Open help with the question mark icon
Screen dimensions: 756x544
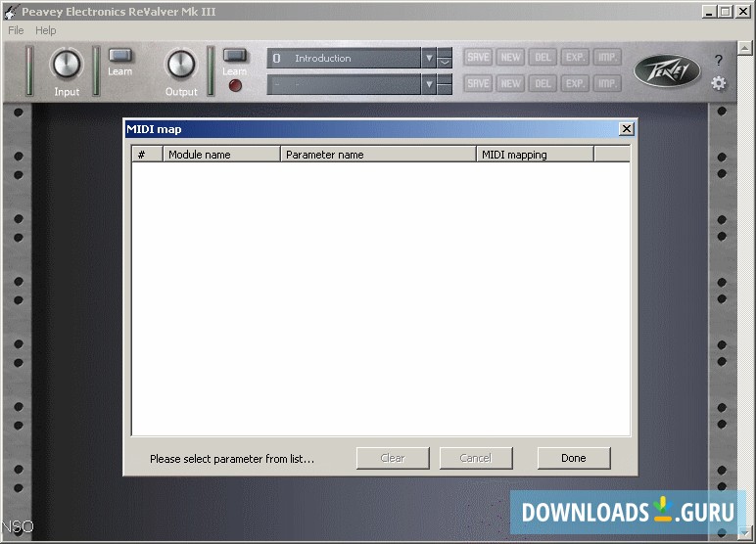pyautogui.click(x=719, y=60)
